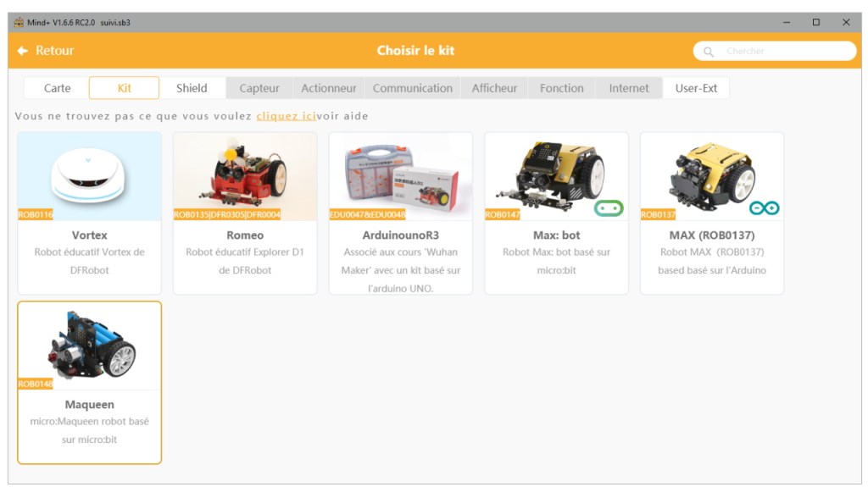Image resolution: width=868 pixels, height=487 pixels.
Task: Click the Arduino logo on MAX (ROB0137)
Action: click(764, 208)
